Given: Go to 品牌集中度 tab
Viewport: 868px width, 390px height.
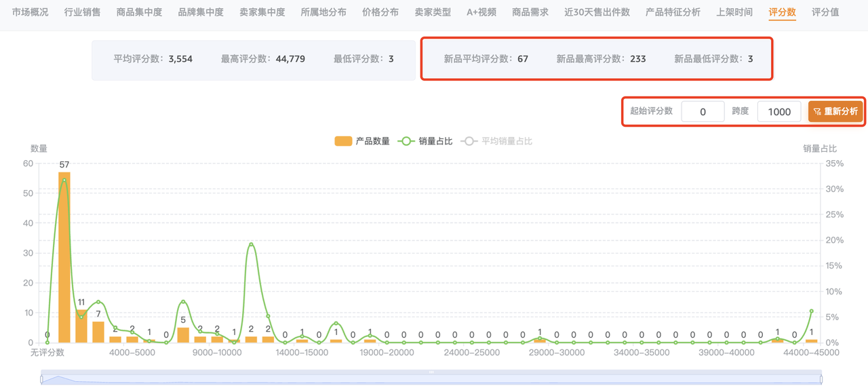Looking at the screenshot, I should tap(201, 12).
